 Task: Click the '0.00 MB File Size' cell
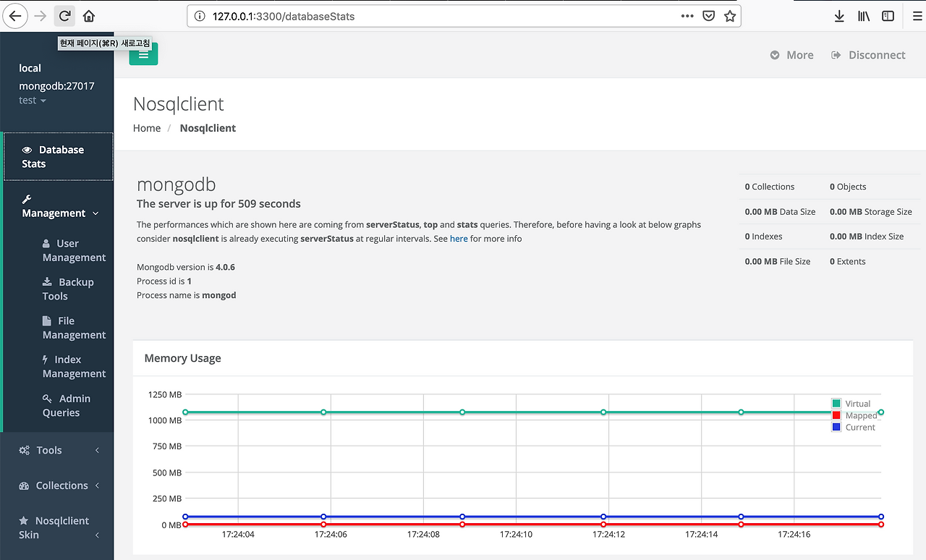pyautogui.click(x=778, y=261)
